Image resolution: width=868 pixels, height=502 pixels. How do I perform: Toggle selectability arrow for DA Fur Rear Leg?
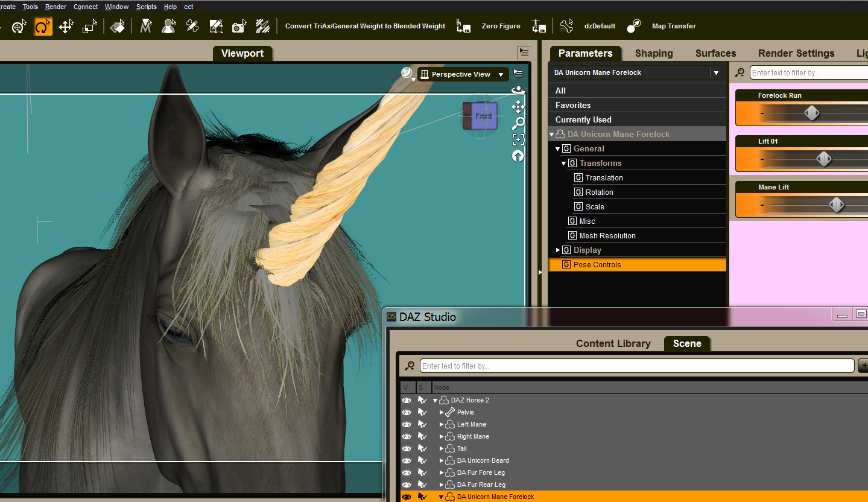pos(422,485)
